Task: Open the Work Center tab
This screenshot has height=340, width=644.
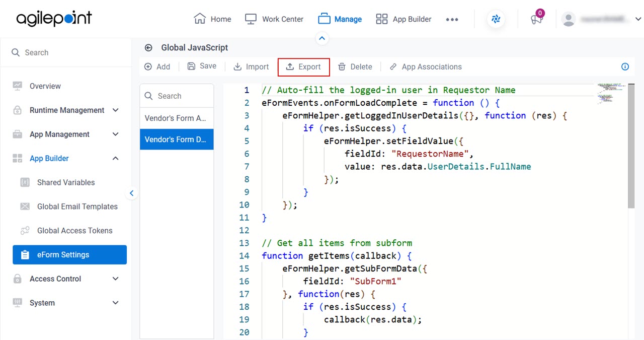Action: click(274, 19)
